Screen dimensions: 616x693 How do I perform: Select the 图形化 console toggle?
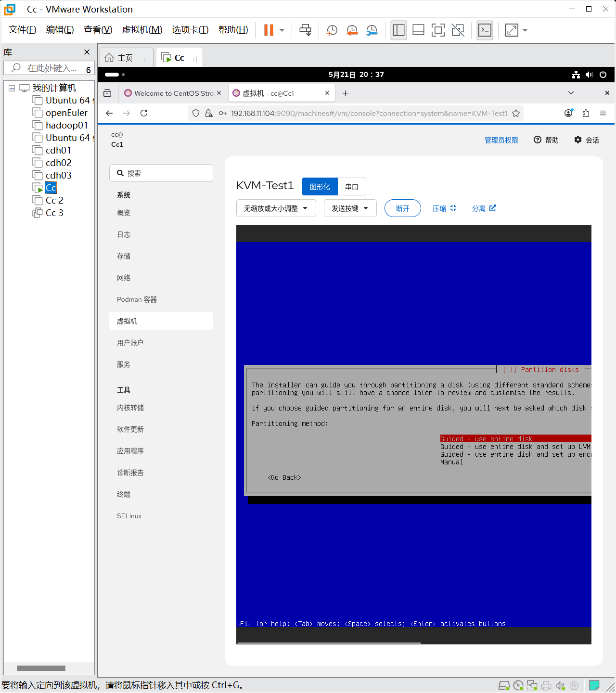pos(320,187)
